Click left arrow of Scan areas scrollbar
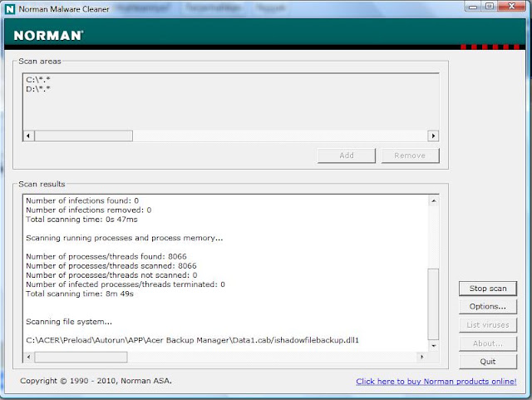 pyautogui.click(x=28, y=136)
